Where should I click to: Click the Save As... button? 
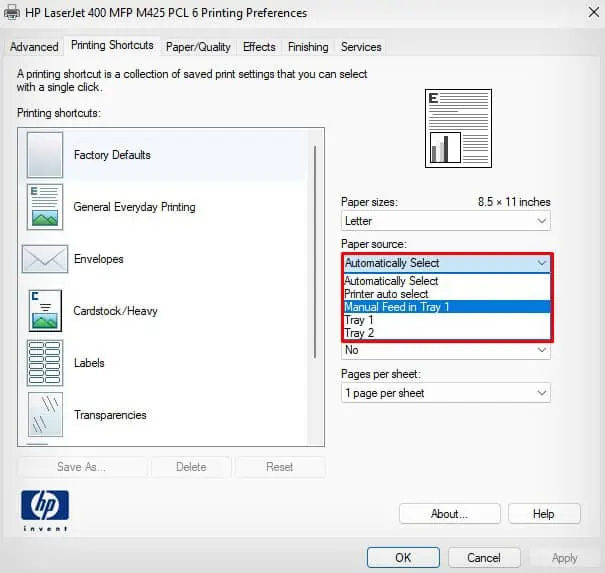coord(81,467)
